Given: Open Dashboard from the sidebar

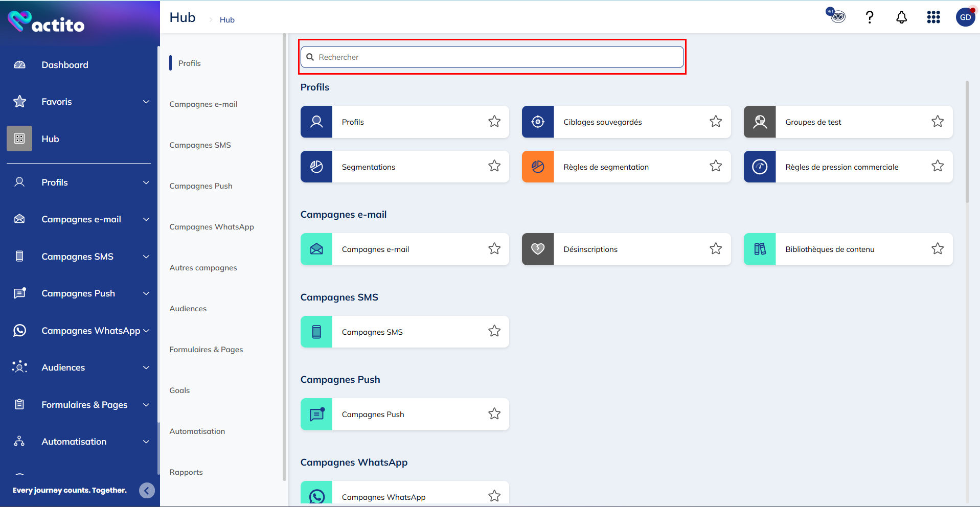Looking at the screenshot, I should click(65, 65).
